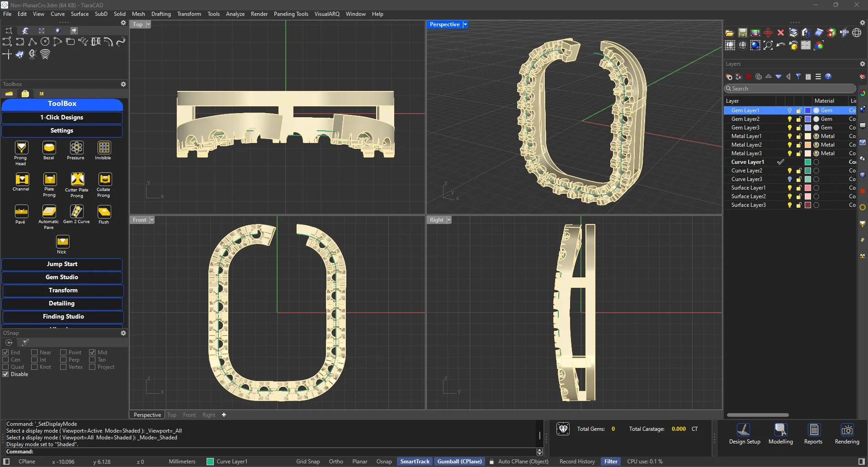Select the Cutter Plate Prong tool
The image size is (868, 467).
coord(77,180)
